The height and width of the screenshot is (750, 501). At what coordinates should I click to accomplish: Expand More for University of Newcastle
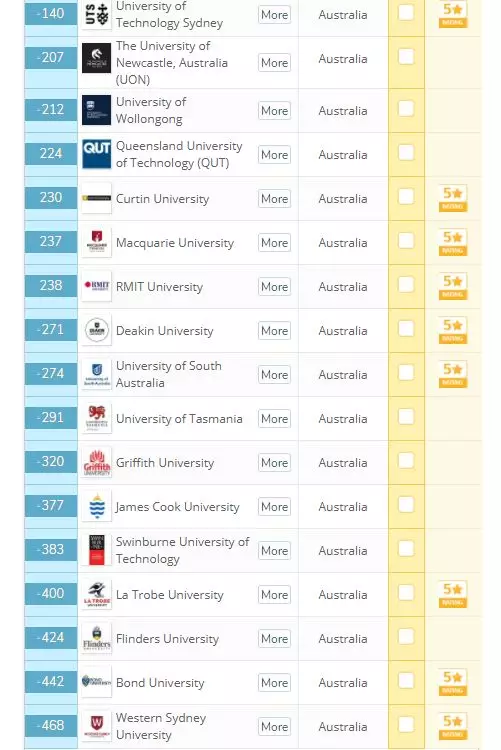click(274, 63)
